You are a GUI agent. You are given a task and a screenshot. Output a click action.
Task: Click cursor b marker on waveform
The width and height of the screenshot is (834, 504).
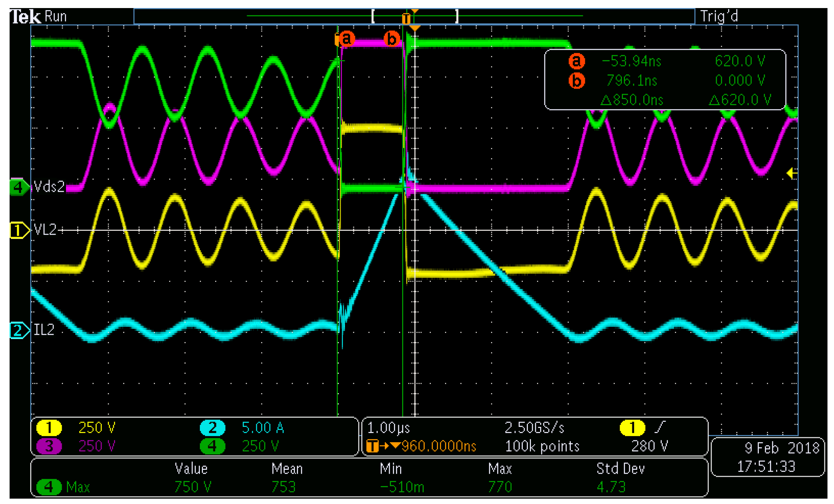click(392, 39)
